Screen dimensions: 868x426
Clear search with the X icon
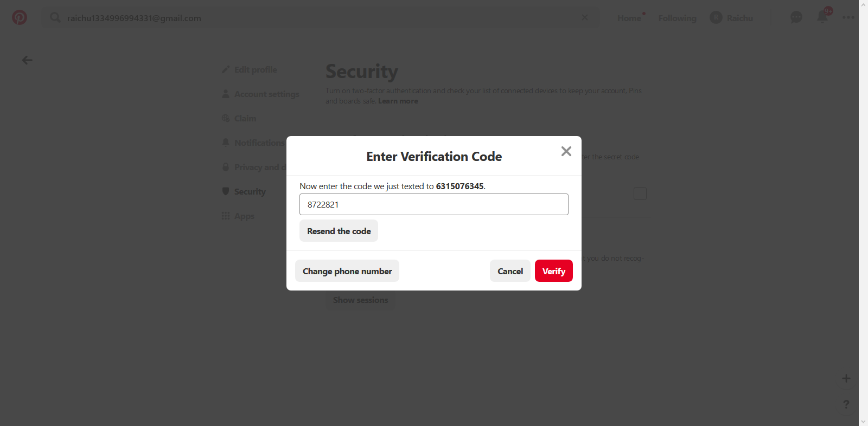point(584,17)
